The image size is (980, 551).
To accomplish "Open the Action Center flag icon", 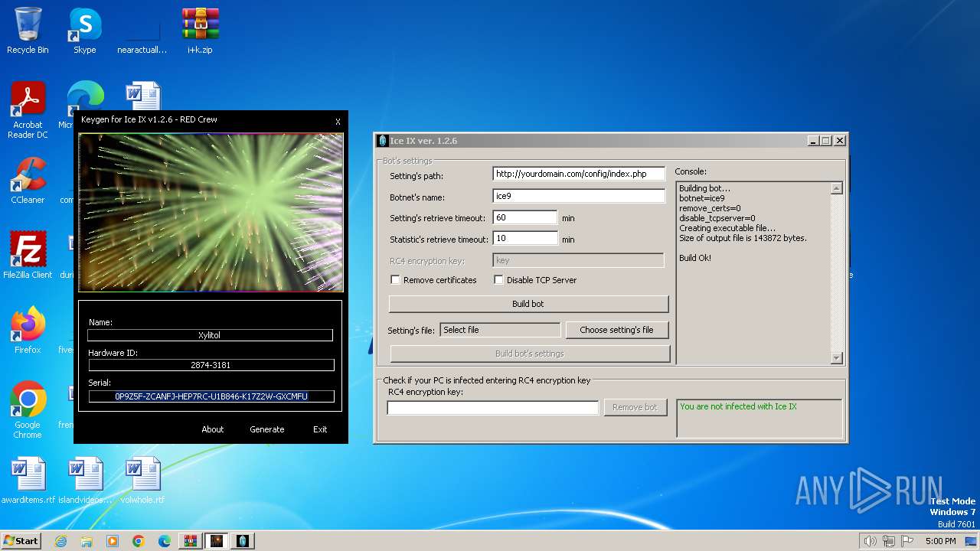I will (x=907, y=541).
